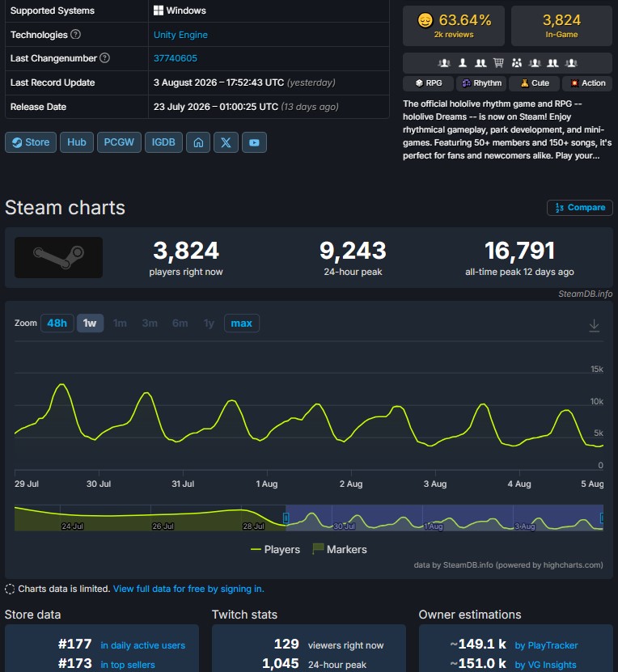Viewport: 618px width, 672px height.
Task: Click the single-player category icon
Action: [x=463, y=63]
